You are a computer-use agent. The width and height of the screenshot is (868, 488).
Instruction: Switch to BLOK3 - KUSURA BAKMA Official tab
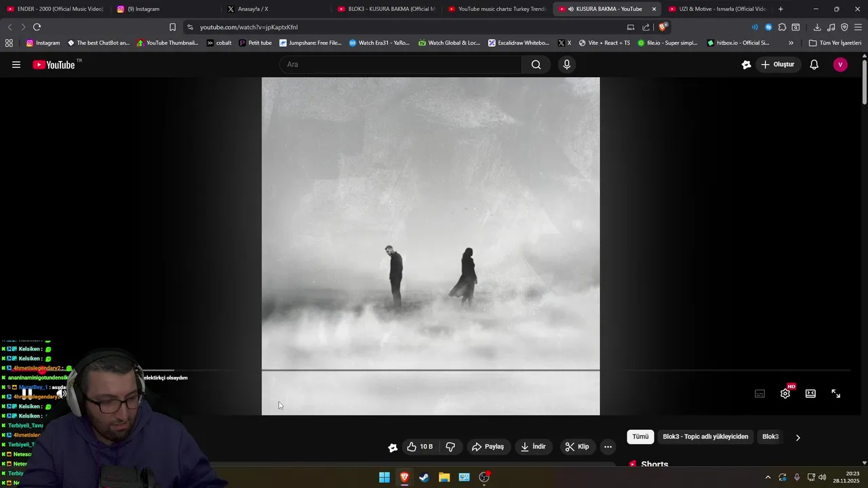(x=387, y=9)
